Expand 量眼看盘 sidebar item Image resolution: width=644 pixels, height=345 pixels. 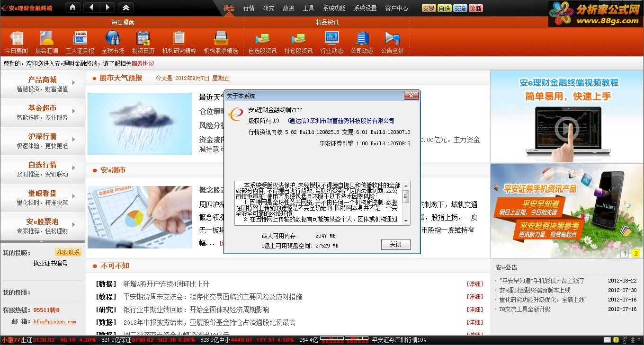pyautogui.click(x=43, y=197)
